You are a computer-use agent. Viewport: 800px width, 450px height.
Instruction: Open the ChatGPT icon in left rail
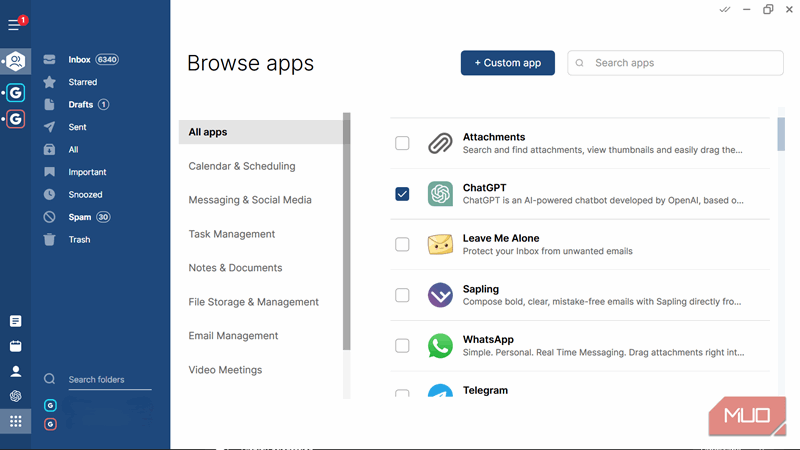pyautogui.click(x=15, y=396)
